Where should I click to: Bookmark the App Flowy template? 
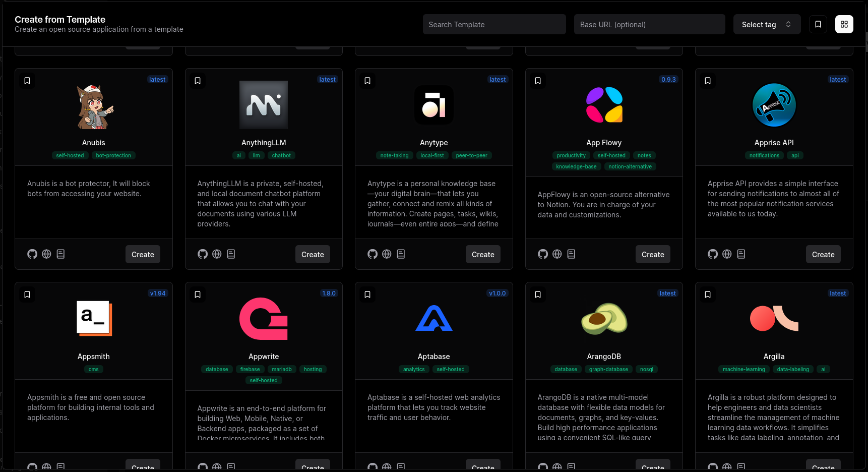(538, 81)
